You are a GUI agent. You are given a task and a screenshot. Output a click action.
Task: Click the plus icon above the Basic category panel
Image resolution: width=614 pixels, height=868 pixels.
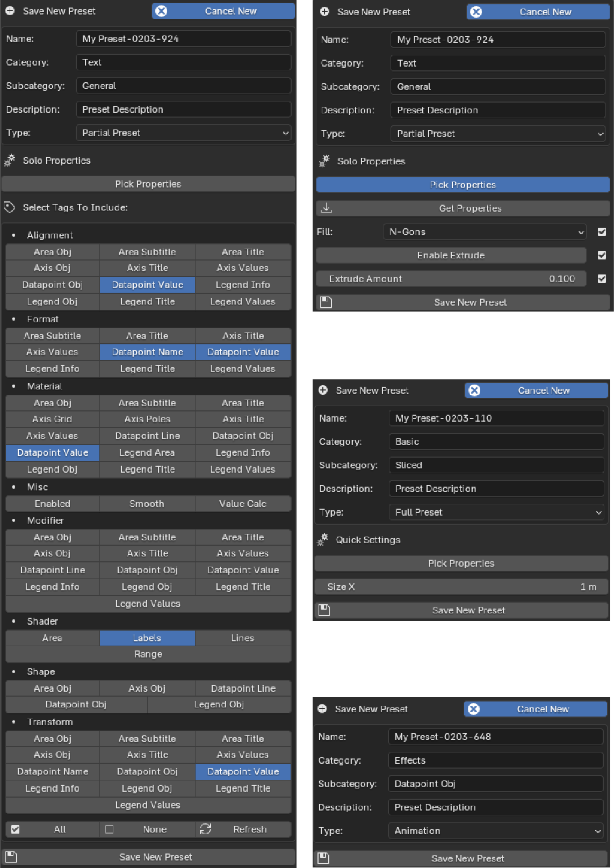click(x=323, y=390)
